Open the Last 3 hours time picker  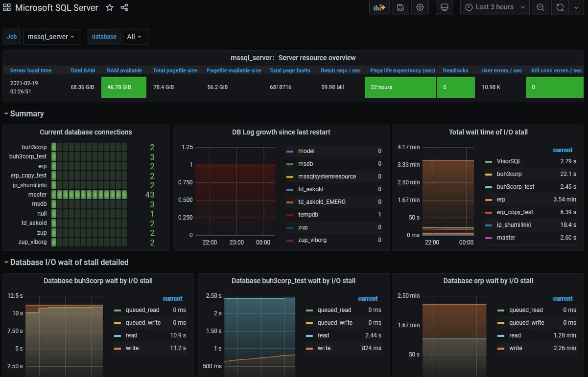[495, 7]
